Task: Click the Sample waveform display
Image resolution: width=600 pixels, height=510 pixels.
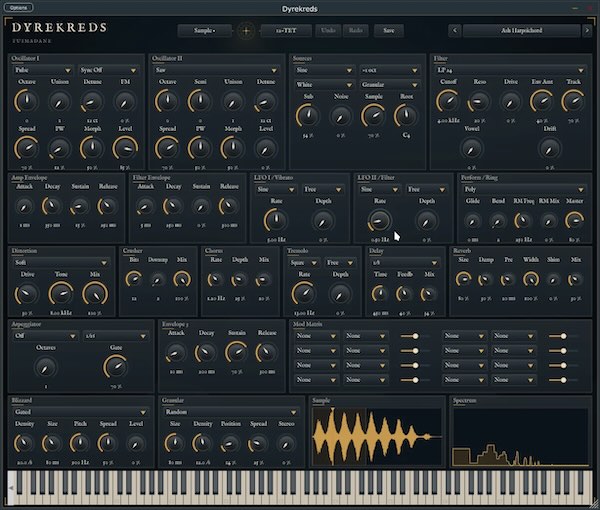Action: 377,437
